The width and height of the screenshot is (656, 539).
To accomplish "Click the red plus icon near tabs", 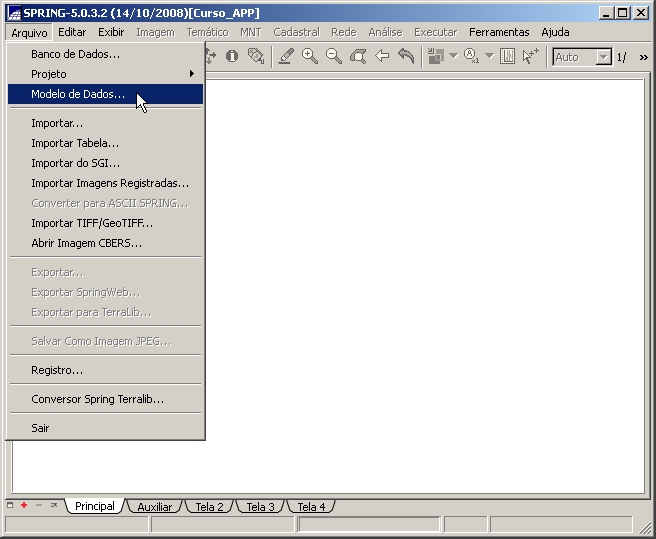I will (x=24, y=506).
